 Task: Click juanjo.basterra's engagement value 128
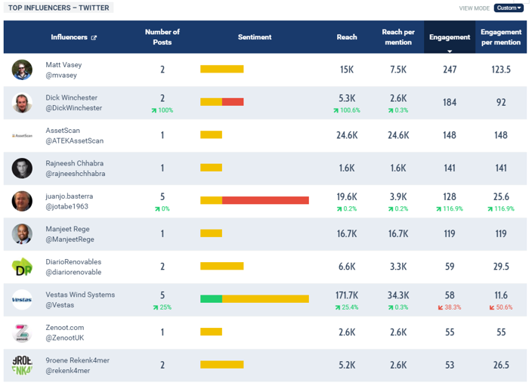click(450, 196)
